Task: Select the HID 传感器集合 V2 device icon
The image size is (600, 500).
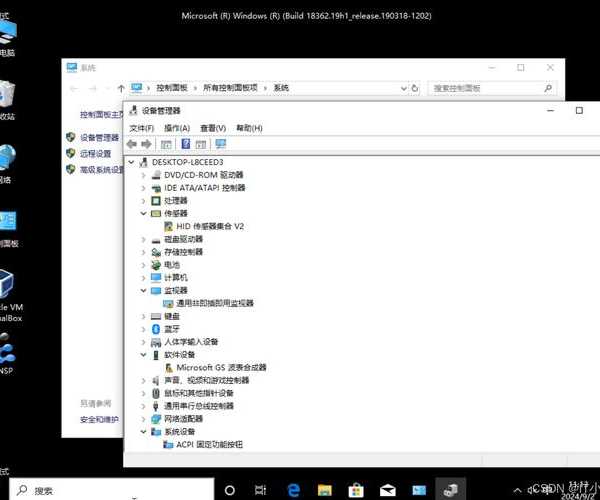Action: coord(168,226)
